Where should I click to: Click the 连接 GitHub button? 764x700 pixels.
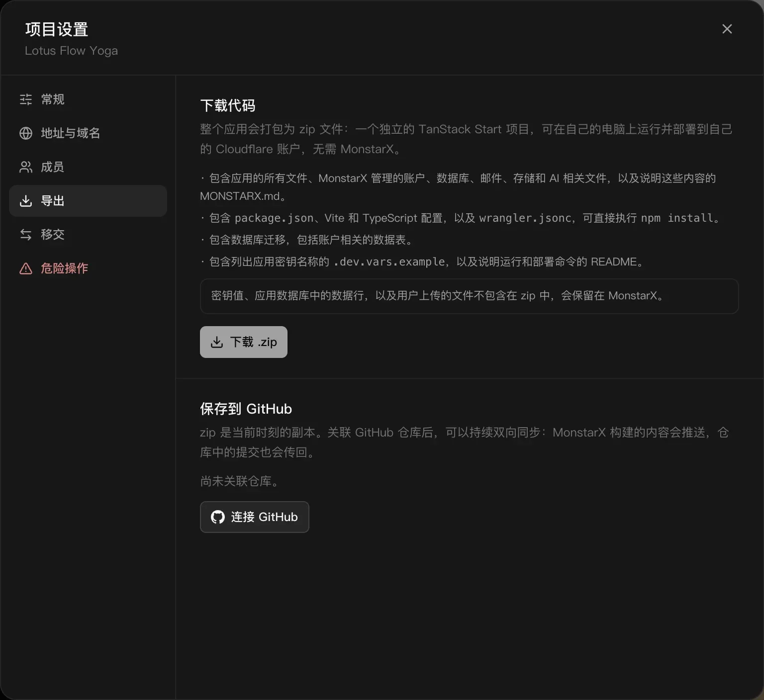click(x=255, y=517)
